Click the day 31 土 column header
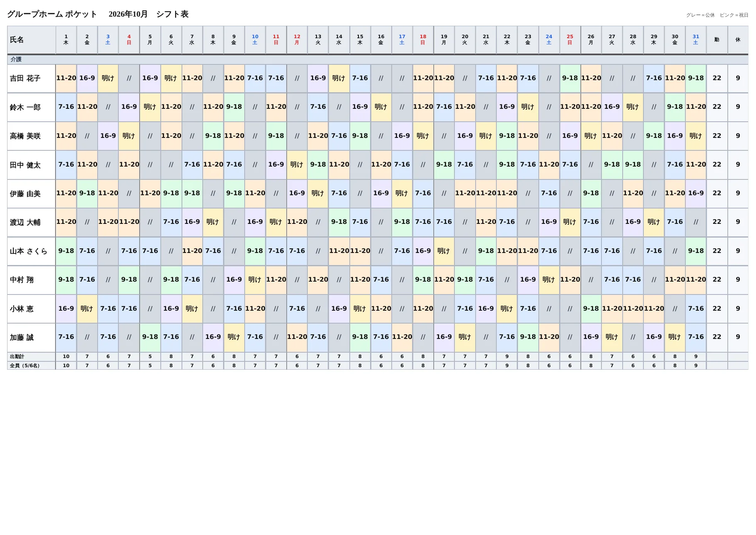 (x=696, y=40)
